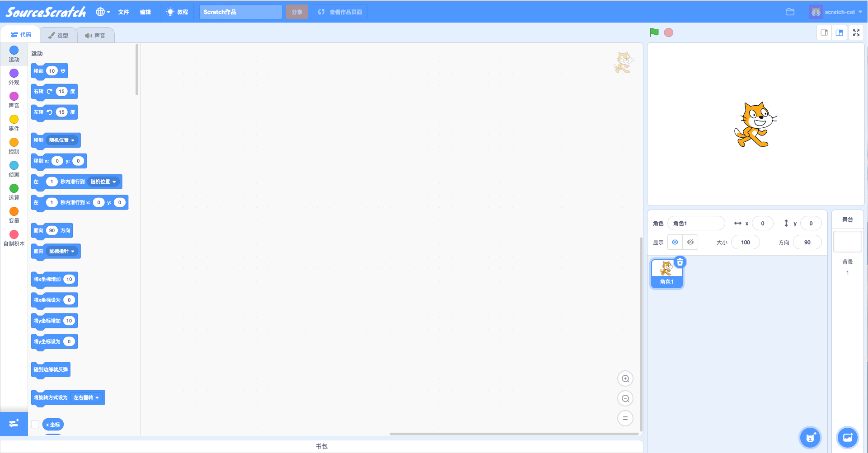Show 角色1 with the visibility eye button
868x453 pixels.
click(x=675, y=242)
